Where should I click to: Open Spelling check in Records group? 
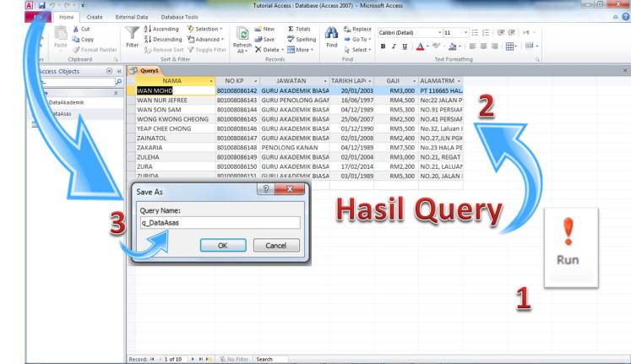coord(302,39)
